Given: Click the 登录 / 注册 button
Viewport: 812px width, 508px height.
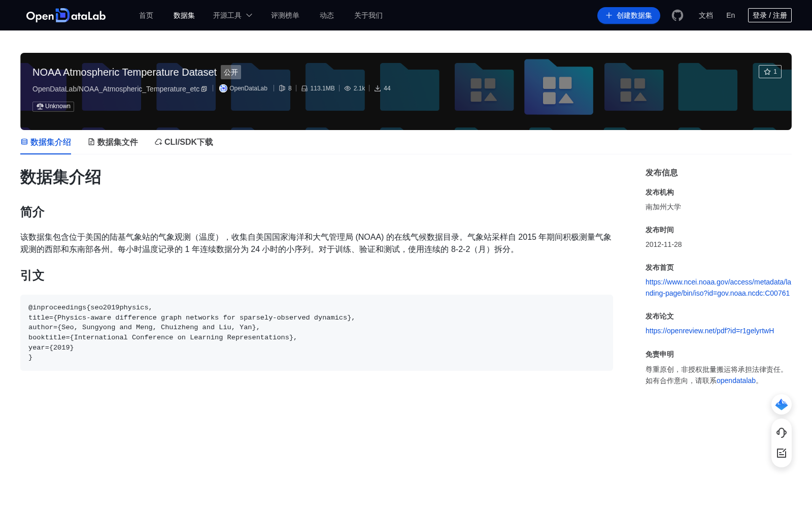Looking at the screenshot, I should coord(770,15).
